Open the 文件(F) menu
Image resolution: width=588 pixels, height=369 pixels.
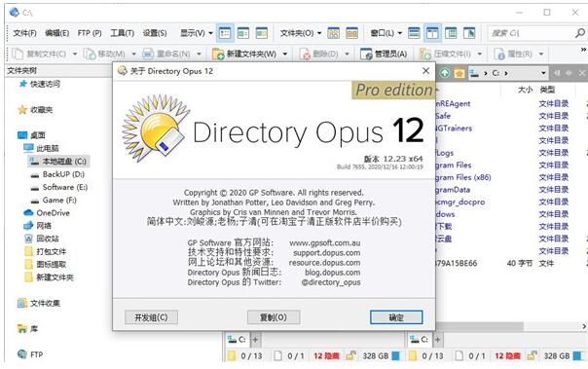pos(24,33)
